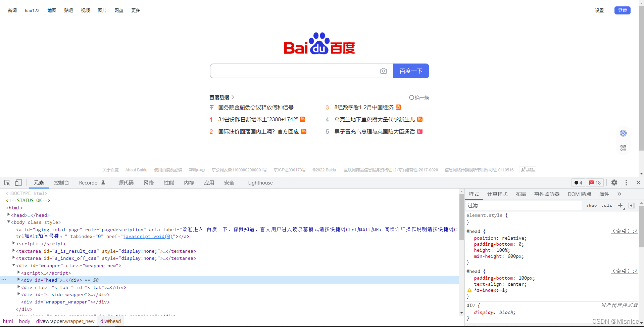
Task: Open the 贴吧 tieba link
Action: point(68,10)
